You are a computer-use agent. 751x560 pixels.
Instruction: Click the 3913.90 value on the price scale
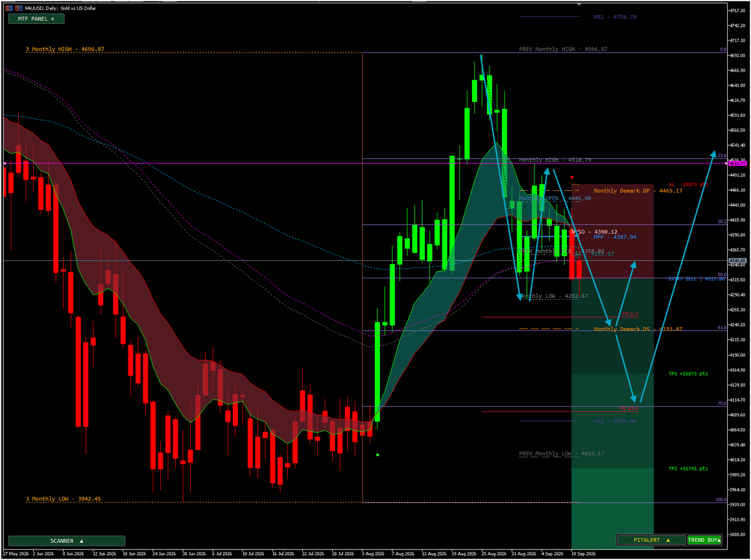[x=737, y=519]
